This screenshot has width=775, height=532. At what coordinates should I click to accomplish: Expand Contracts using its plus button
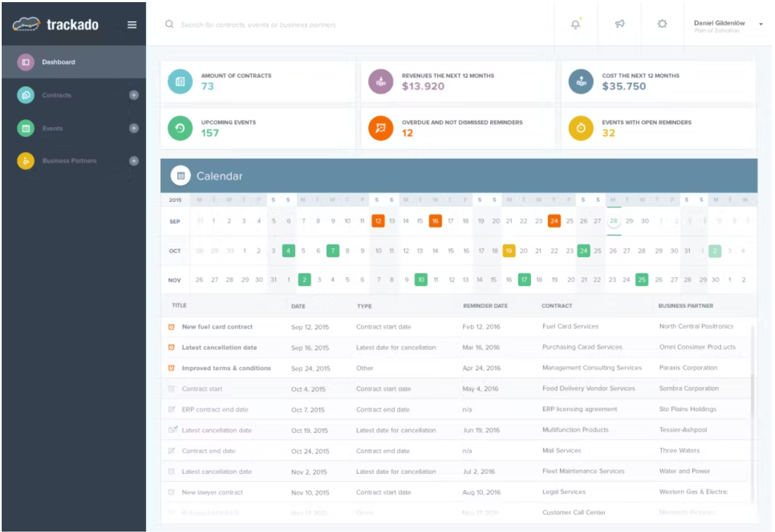pyautogui.click(x=134, y=95)
